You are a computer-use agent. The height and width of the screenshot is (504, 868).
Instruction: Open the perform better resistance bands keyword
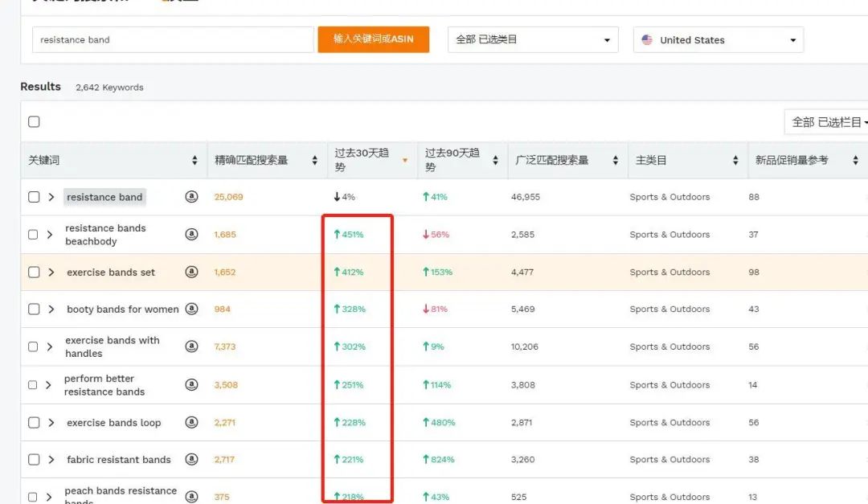pyautogui.click(x=104, y=385)
